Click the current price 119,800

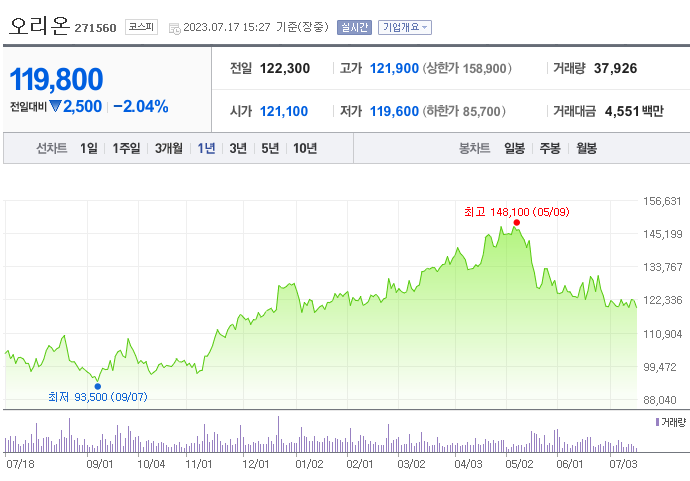coord(56,79)
